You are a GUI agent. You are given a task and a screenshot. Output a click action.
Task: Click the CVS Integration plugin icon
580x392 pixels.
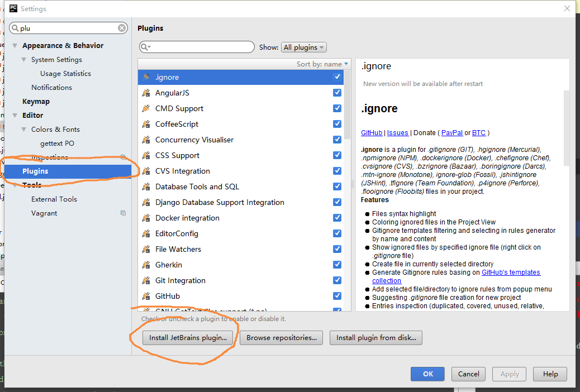[x=146, y=171]
